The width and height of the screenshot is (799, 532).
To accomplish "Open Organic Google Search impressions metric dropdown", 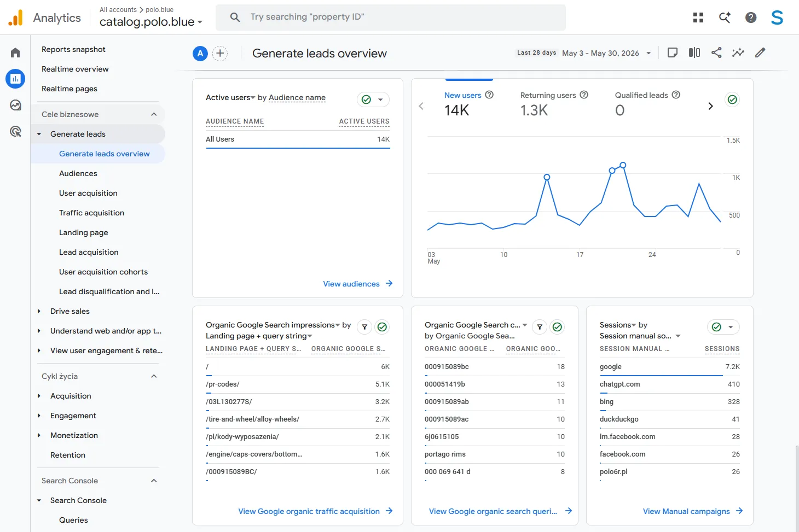I will tap(273, 325).
